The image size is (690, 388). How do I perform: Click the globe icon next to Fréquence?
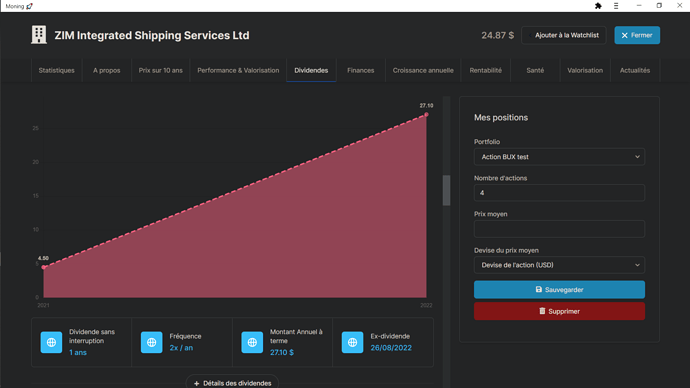tap(152, 342)
